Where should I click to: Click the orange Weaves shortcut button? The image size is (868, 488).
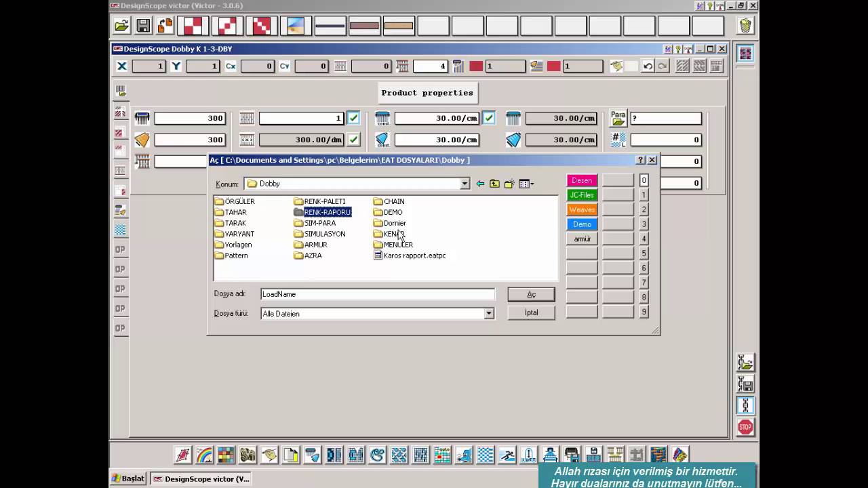click(582, 210)
